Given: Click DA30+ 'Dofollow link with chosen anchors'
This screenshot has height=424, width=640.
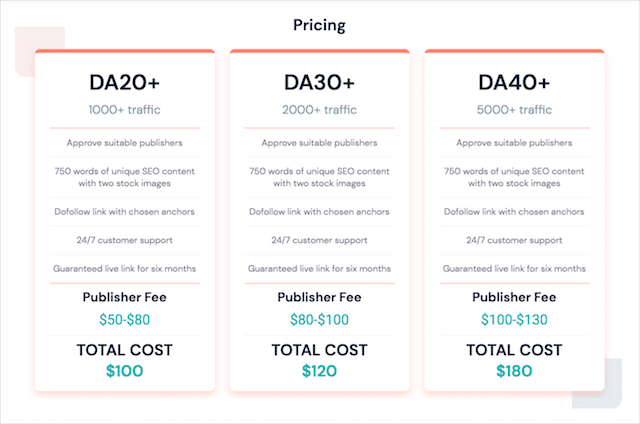Looking at the screenshot, I should [319, 211].
